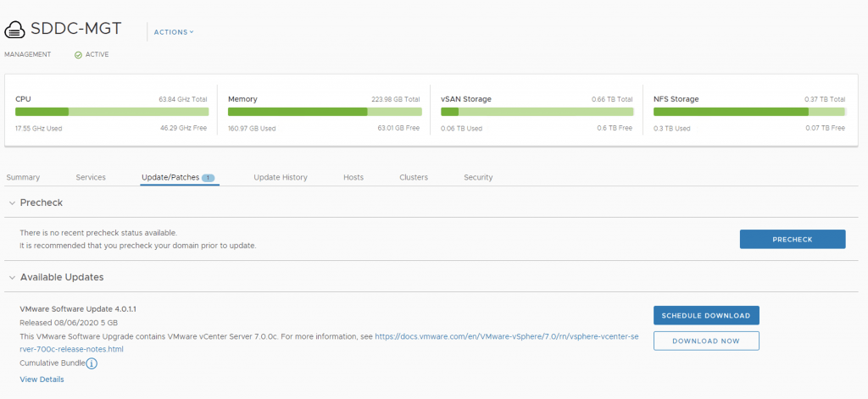868x399 pixels.
Task: Click the View Details link
Action: (x=42, y=380)
